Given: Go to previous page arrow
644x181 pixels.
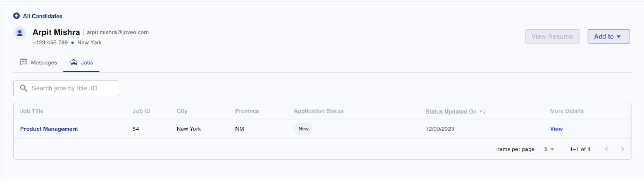Looking at the screenshot, I should (x=606, y=149).
